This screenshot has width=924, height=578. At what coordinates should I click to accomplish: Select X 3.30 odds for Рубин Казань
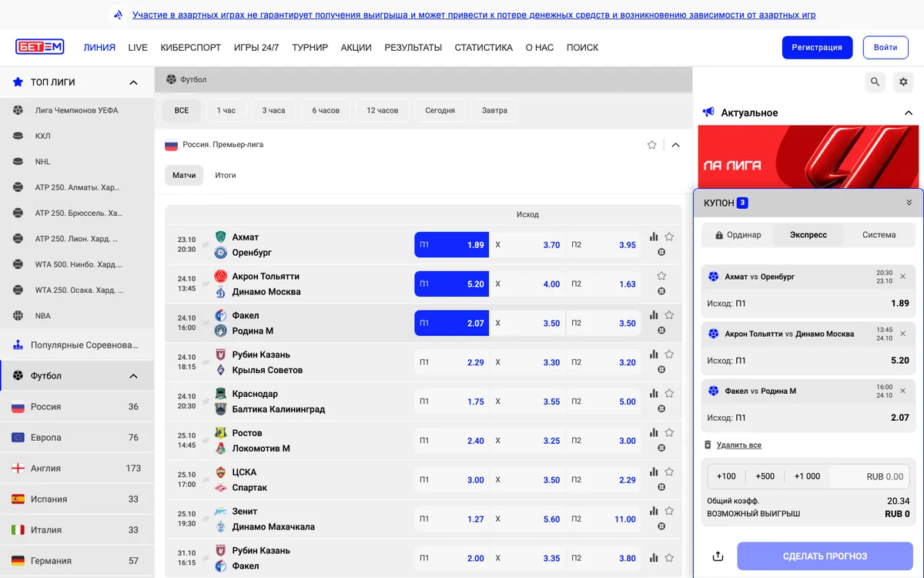pyautogui.click(x=527, y=363)
